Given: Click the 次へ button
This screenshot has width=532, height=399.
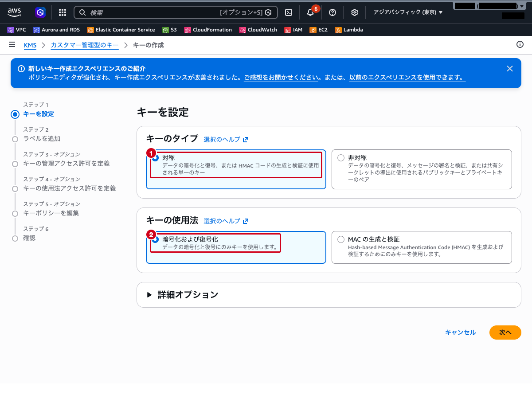Looking at the screenshot, I should pos(505,332).
